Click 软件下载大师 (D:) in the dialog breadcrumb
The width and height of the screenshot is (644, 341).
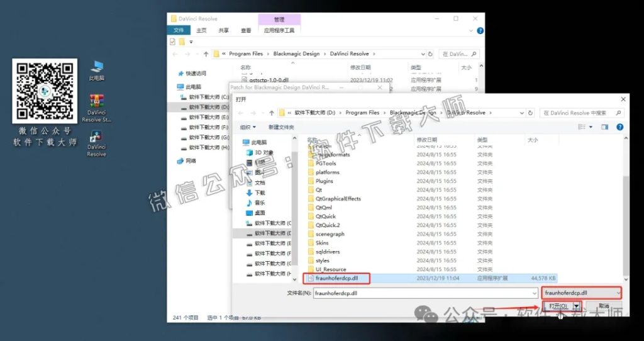pyautogui.click(x=314, y=113)
